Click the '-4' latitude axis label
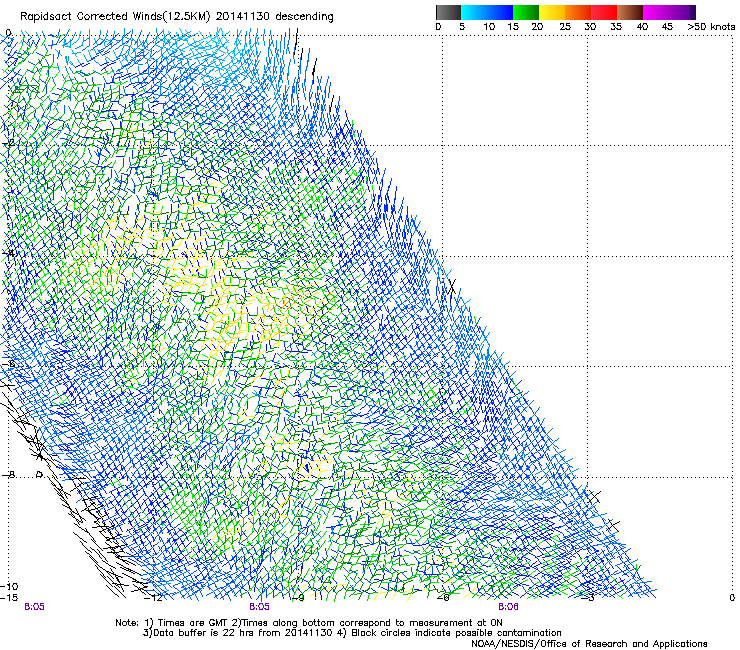Screen dimensions: 740x650 coord(6,253)
